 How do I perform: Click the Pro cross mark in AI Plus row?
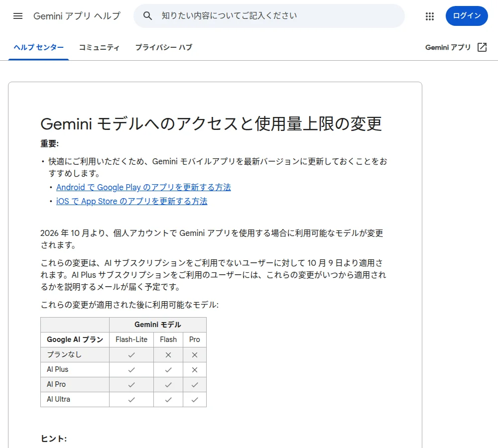coord(195,370)
